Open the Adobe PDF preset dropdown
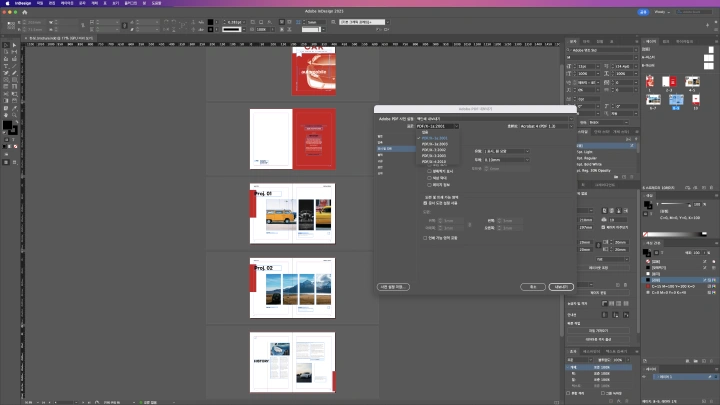 [x=495, y=119]
